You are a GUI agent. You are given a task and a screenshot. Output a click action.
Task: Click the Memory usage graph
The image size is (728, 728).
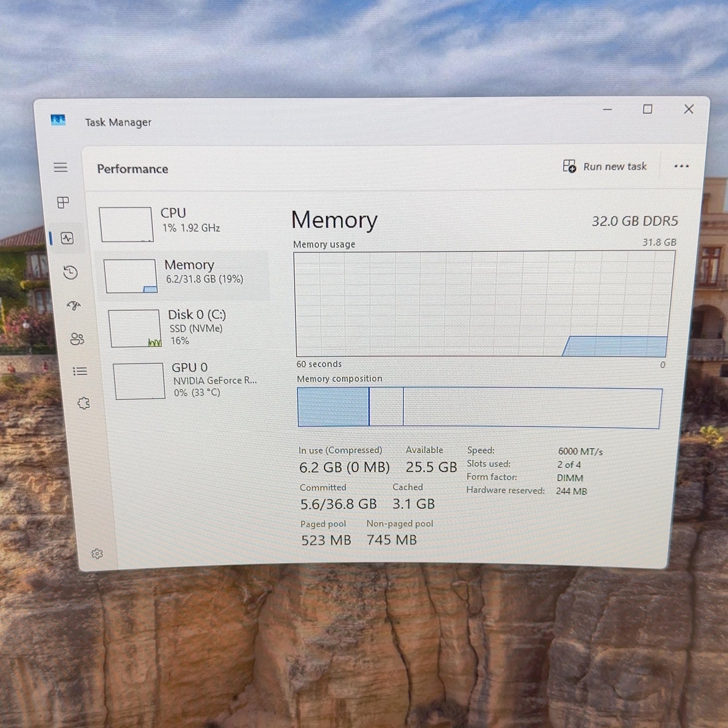tap(483, 304)
